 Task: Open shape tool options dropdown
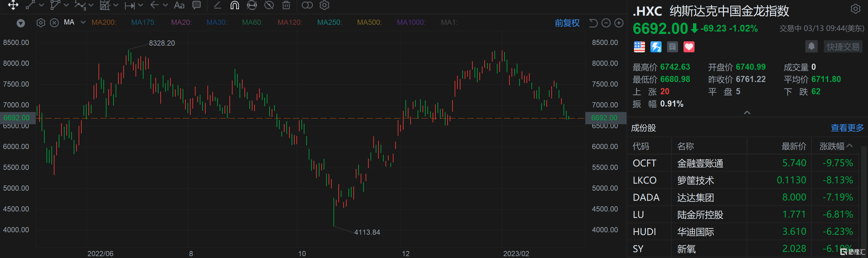click(66, 5)
